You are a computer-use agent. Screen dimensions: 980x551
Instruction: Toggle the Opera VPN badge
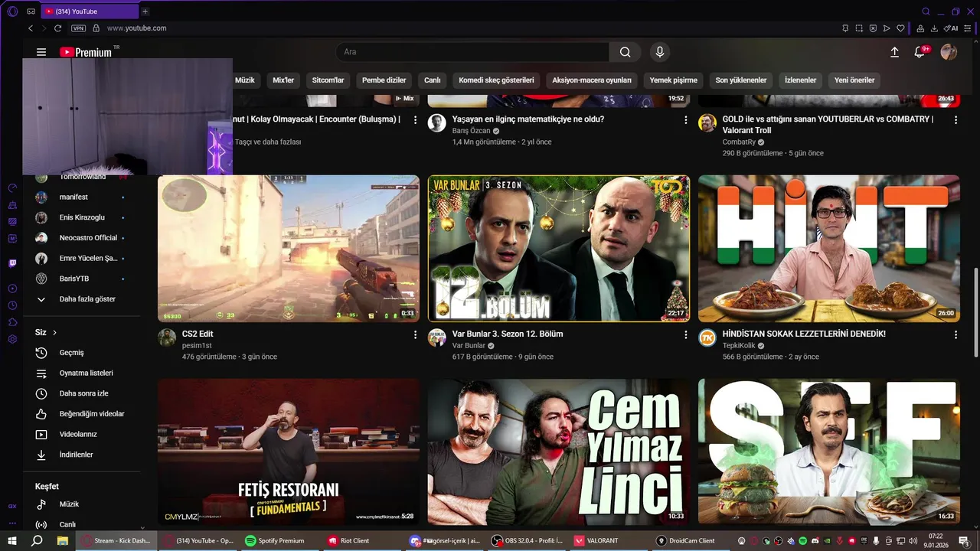click(78, 28)
